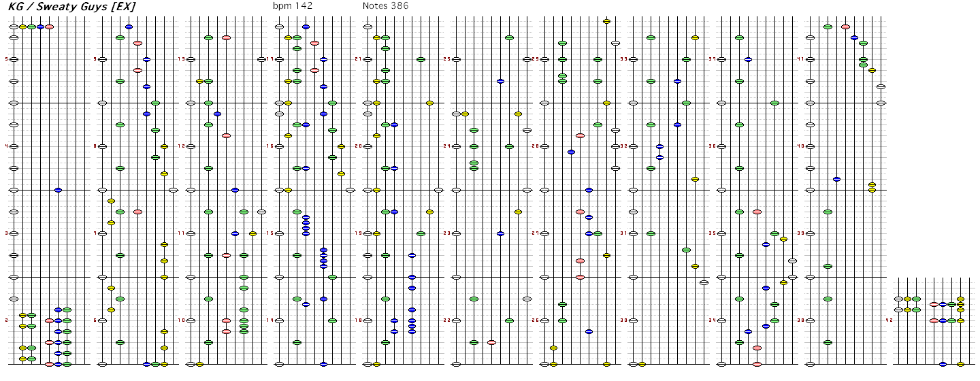Screen dimensions: 980x381
Task: Select the measure 17 number label
Action: [271, 59]
